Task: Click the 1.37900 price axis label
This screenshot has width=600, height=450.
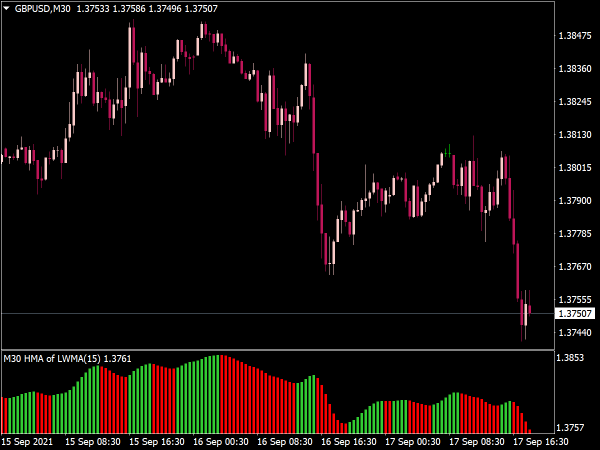Action: 575,201
